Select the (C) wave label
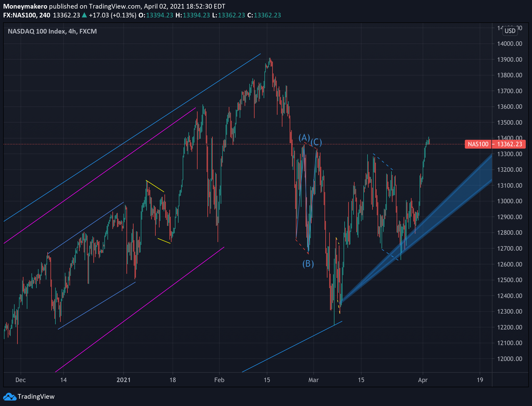Screen dimensions: 532x406 click(x=316, y=142)
